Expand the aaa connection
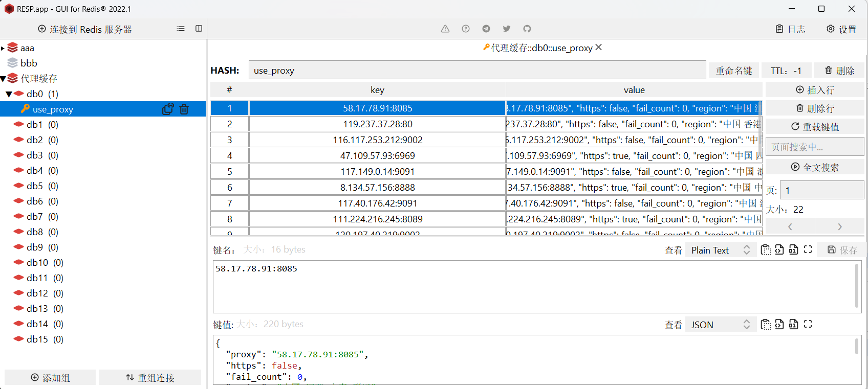Screen dimensions: 868x389 tap(3, 48)
